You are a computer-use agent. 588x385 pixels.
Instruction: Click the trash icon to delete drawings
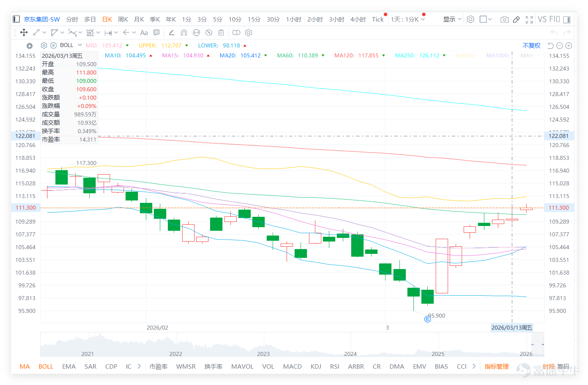click(x=221, y=33)
